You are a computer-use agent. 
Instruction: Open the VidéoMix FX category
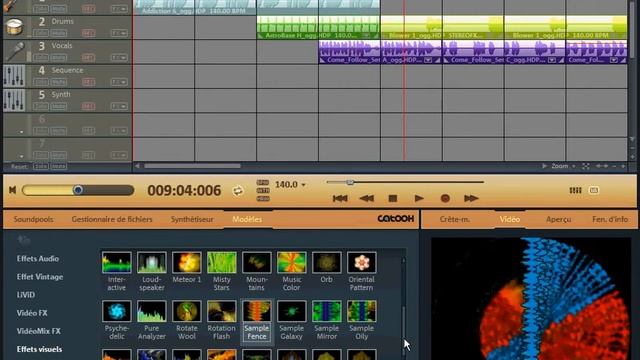coord(39,331)
